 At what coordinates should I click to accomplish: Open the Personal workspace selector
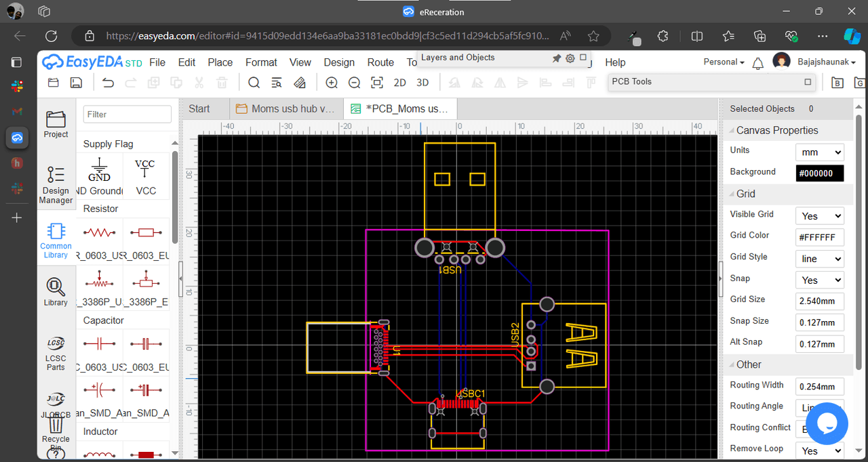[x=724, y=62]
